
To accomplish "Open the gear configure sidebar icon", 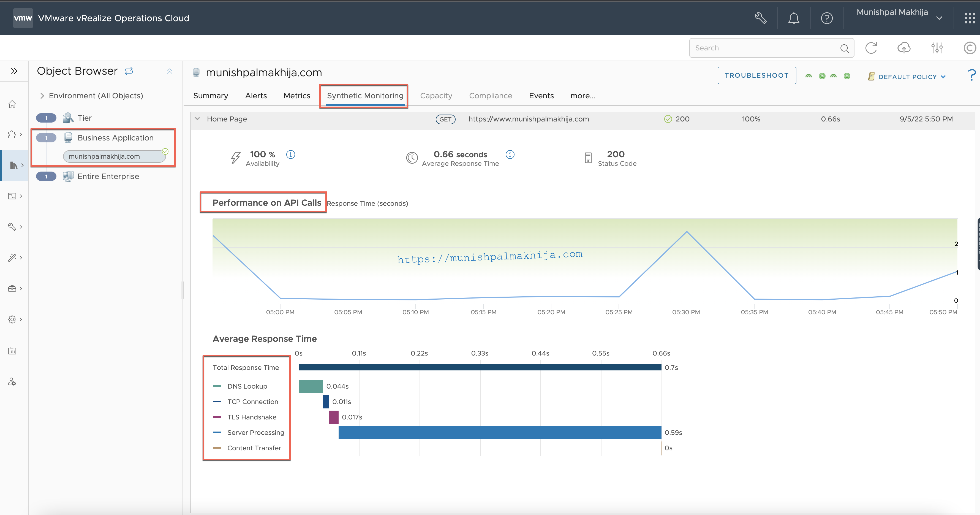I will click(x=12, y=319).
